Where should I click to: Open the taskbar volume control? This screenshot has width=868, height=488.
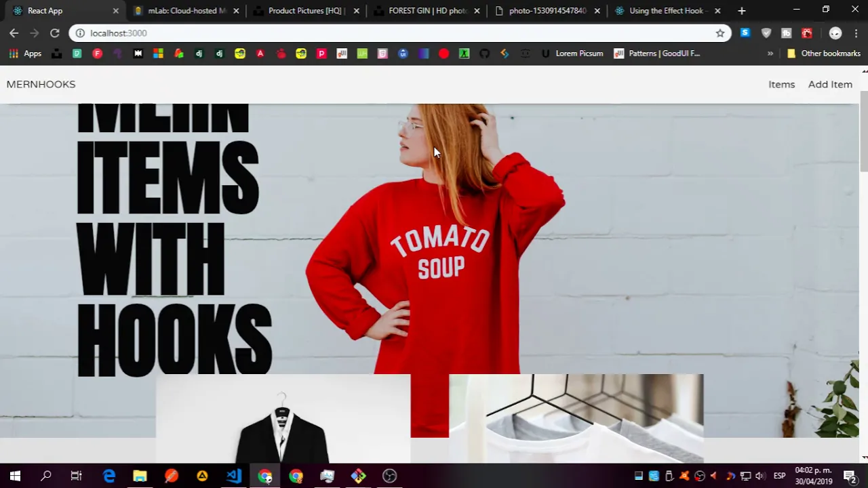760,476
